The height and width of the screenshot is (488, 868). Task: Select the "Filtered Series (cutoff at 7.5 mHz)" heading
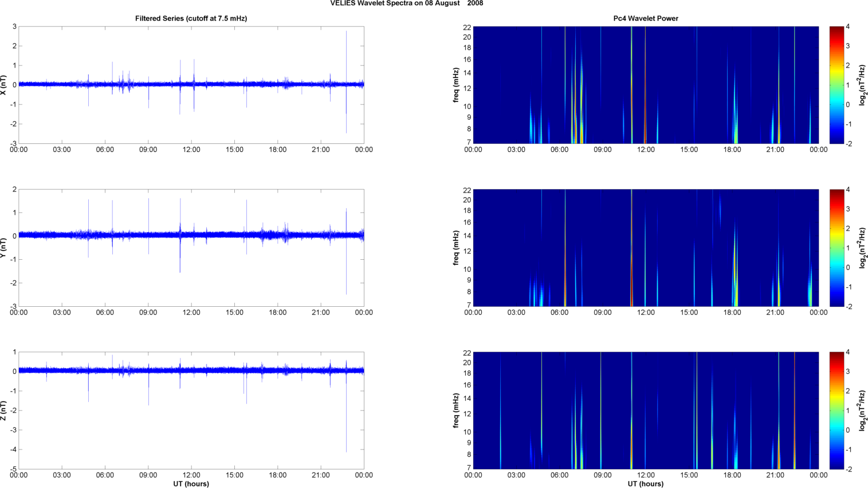point(191,18)
